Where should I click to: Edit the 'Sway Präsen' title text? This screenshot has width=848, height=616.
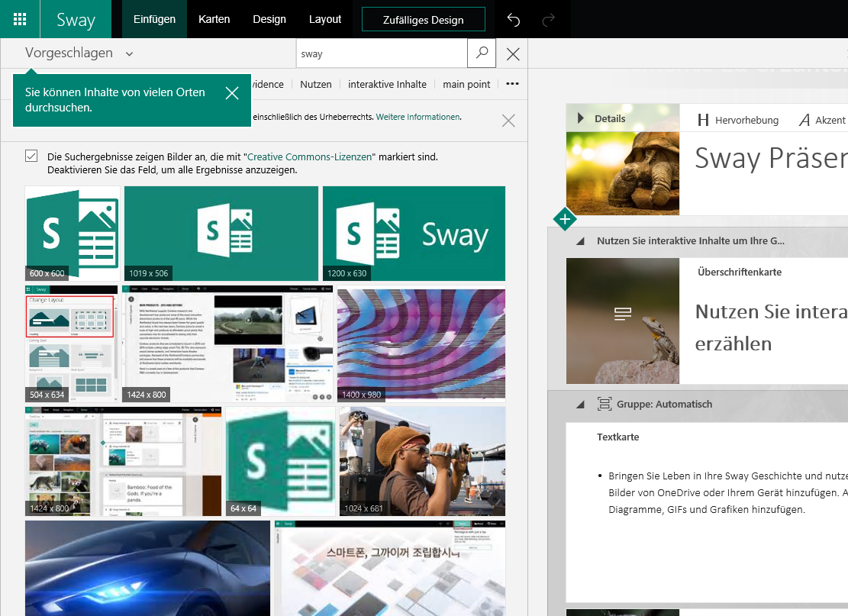tap(771, 158)
